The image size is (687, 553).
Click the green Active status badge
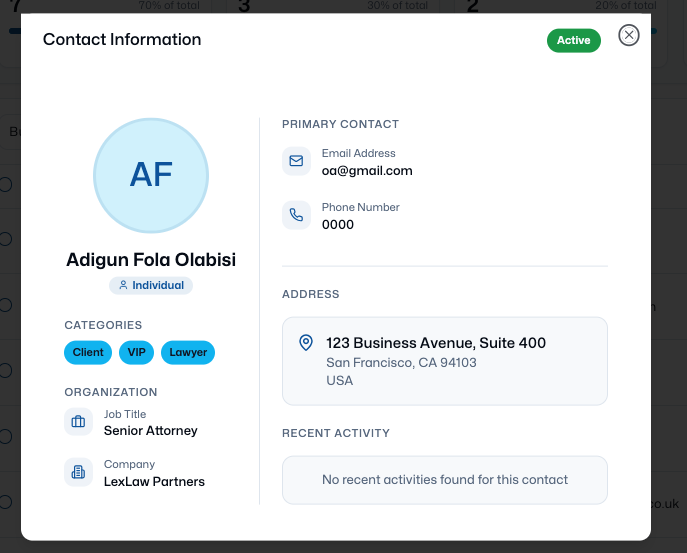(x=573, y=41)
